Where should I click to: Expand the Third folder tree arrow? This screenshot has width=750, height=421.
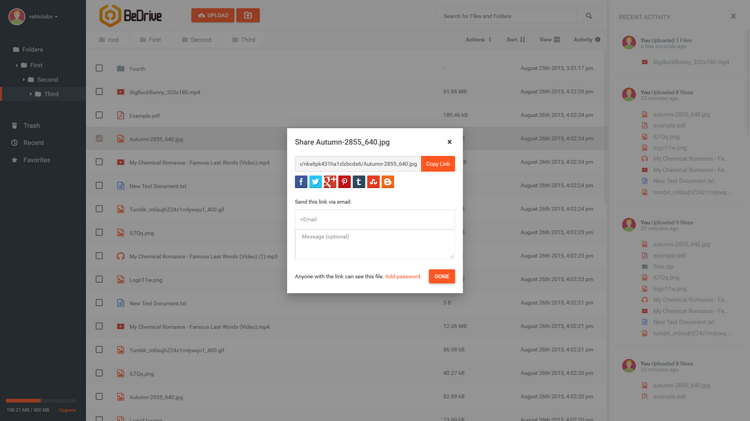pos(31,94)
